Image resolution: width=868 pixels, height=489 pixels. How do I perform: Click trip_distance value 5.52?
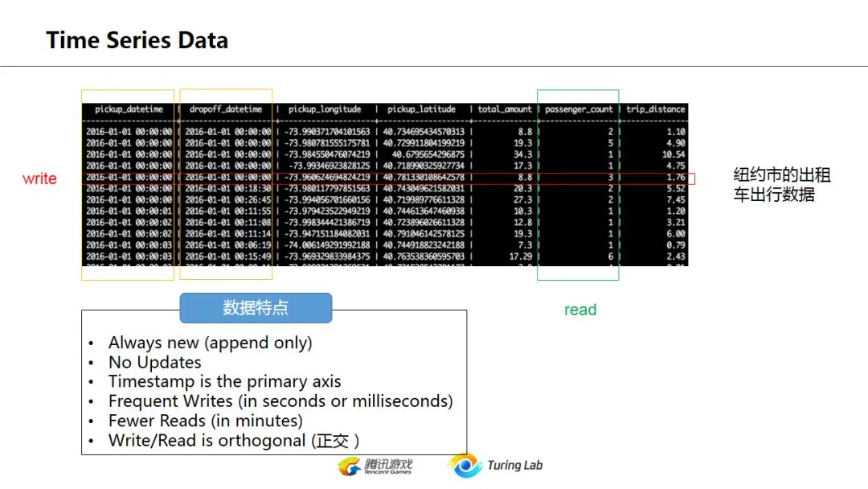676,188
